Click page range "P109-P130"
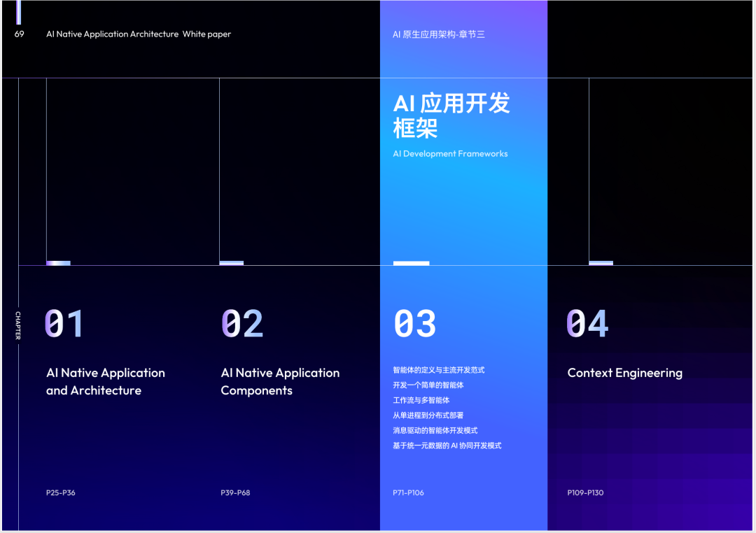 pyautogui.click(x=585, y=492)
